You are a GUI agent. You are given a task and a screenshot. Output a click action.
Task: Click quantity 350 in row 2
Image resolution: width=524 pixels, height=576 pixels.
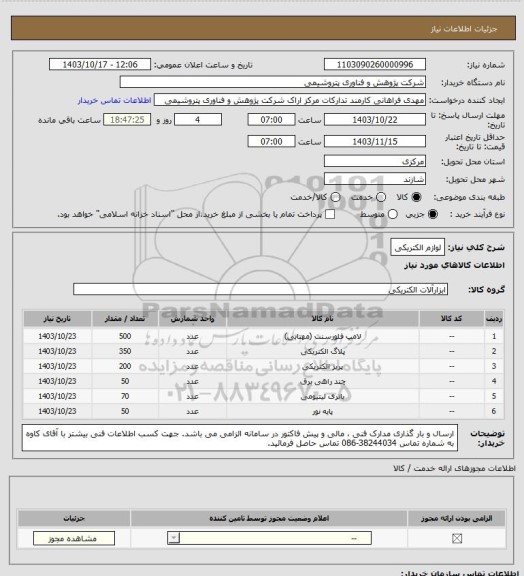coord(125,352)
